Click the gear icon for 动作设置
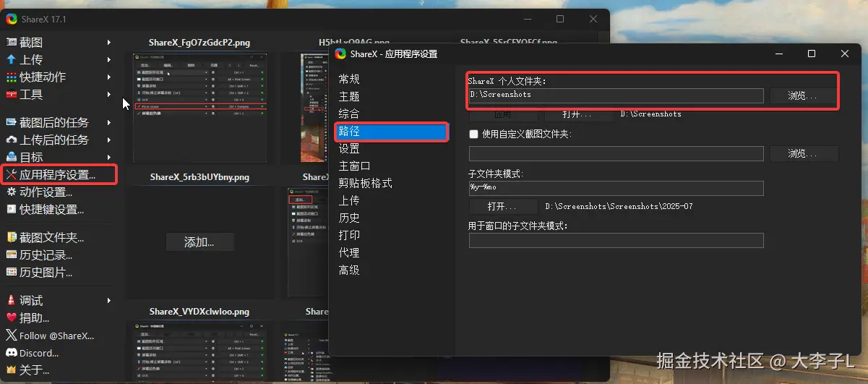Viewport: 868px width, 384px height. pos(12,192)
